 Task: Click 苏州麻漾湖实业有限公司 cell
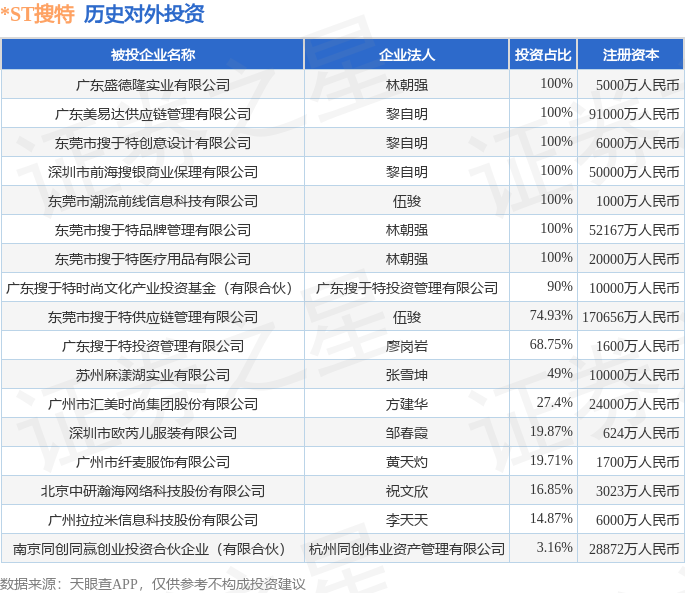pyautogui.click(x=152, y=375)
